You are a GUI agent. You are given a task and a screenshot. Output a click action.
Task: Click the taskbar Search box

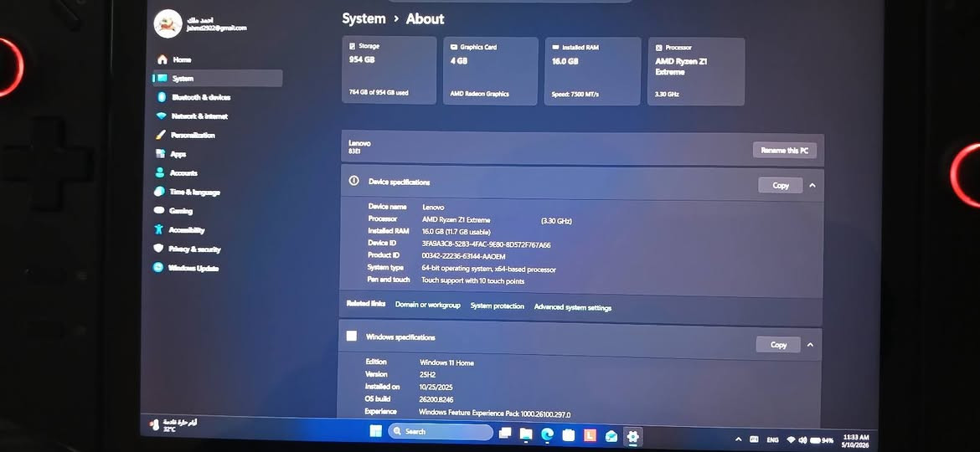440,432
